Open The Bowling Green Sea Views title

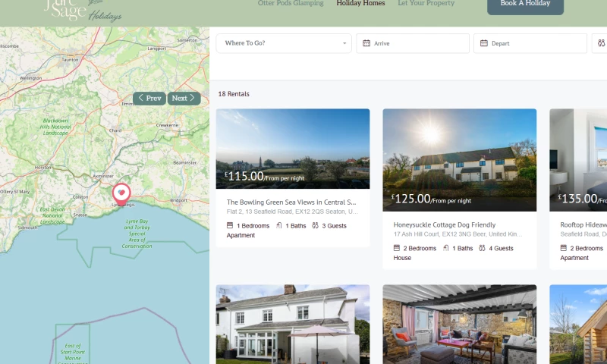click(x=291, y=202)
